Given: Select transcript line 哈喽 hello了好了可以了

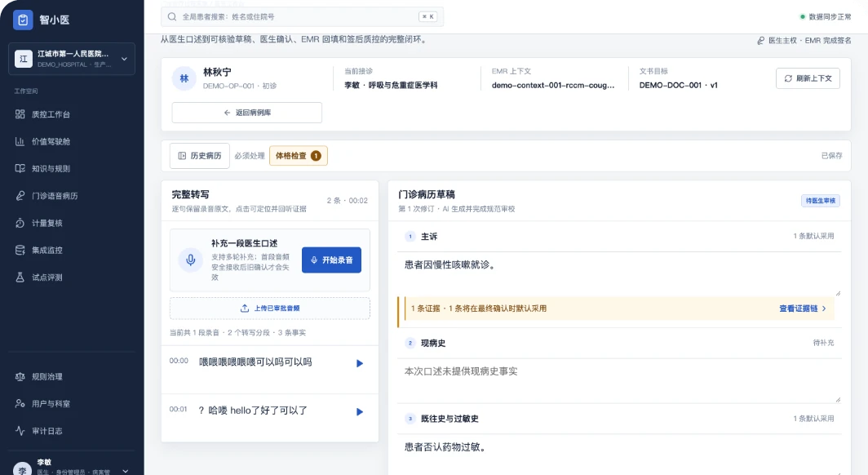Looking at the screenshot, I should pos(252,411).
